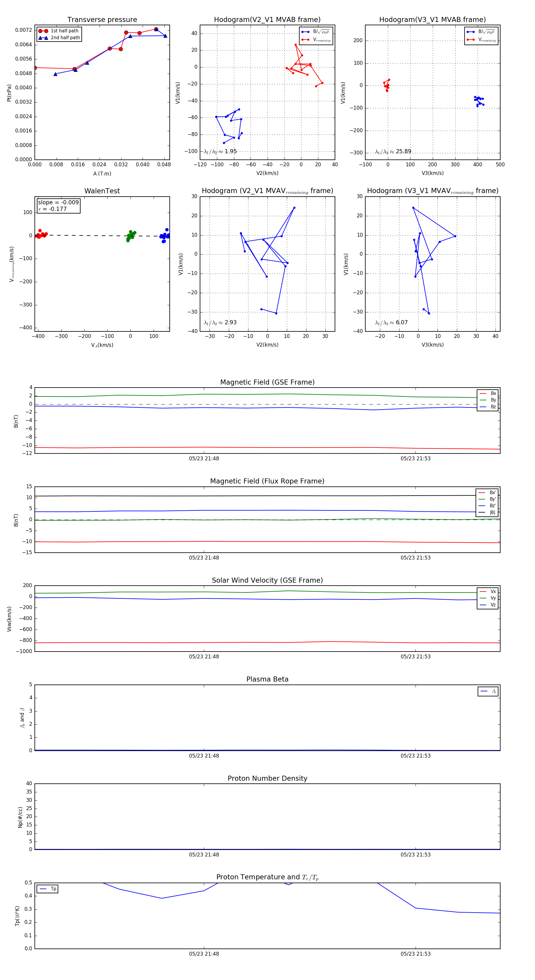Click the "Magnetic Field (Flux Rope Frame)" title

(x=267, y=481)
